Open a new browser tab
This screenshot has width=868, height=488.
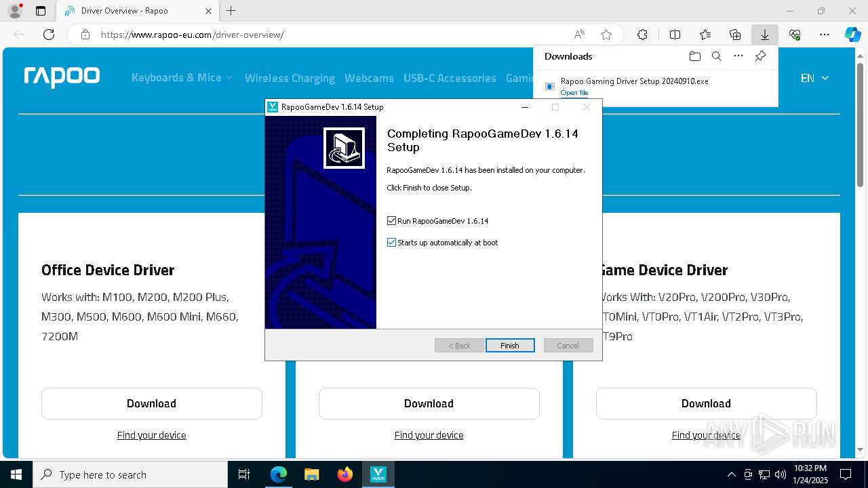pos(231,11)
